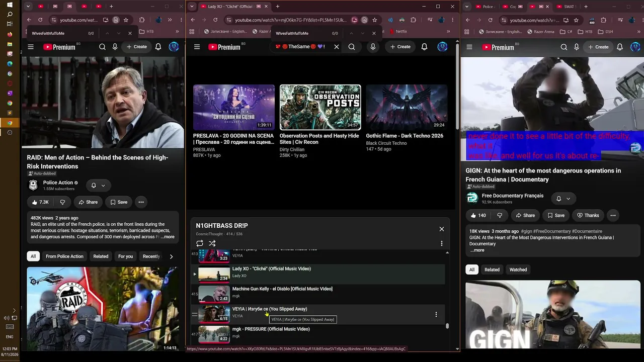The width and height of the screenshot is (644, 362).
Task: Open Gothic Flame Dark Techno 2026 title
Action: tap(405, 136)
